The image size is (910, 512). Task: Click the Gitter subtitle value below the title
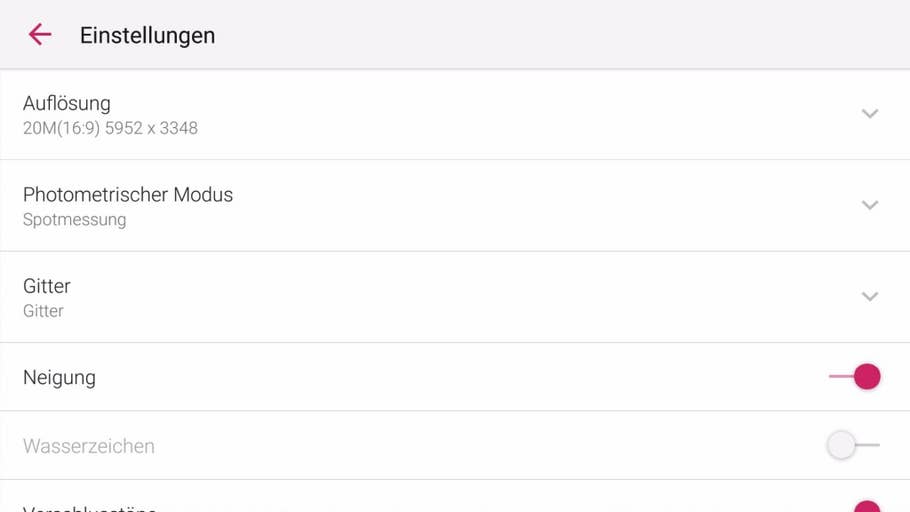pos(44,311)
